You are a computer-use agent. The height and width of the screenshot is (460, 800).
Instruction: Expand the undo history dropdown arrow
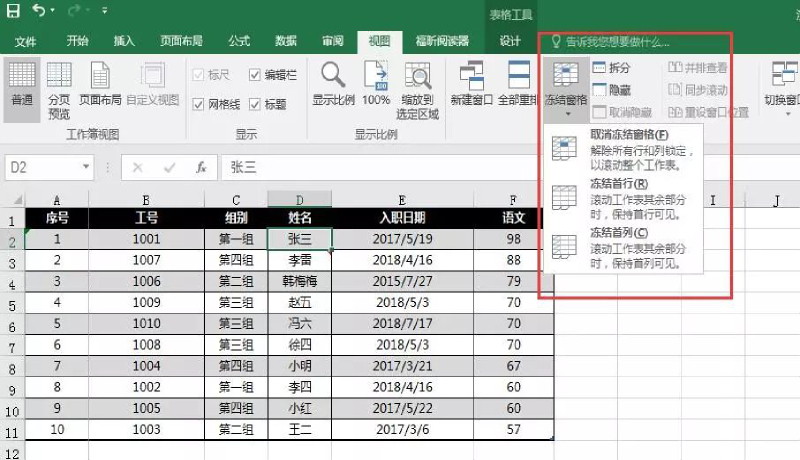[x=53, y=12]
